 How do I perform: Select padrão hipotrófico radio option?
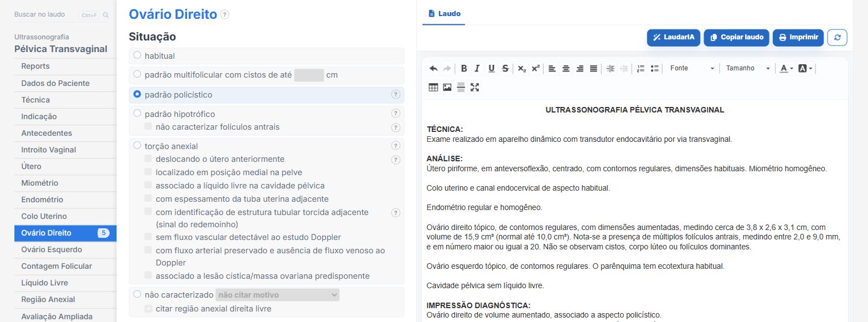[x=137, y=114]
